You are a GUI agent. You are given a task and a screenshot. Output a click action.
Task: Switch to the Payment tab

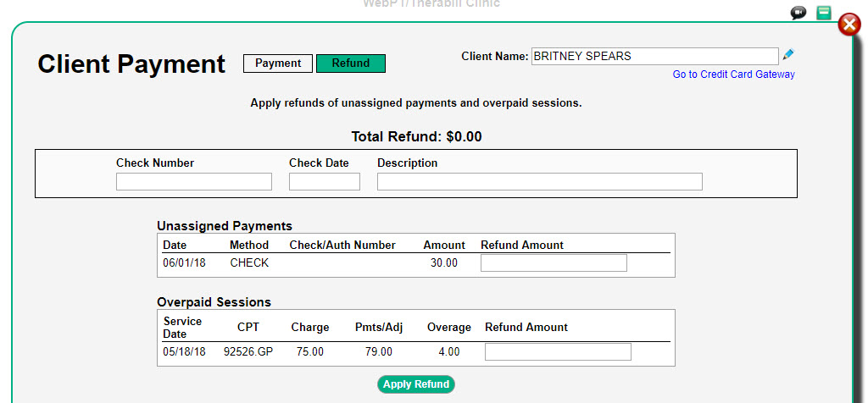(278, 63)
